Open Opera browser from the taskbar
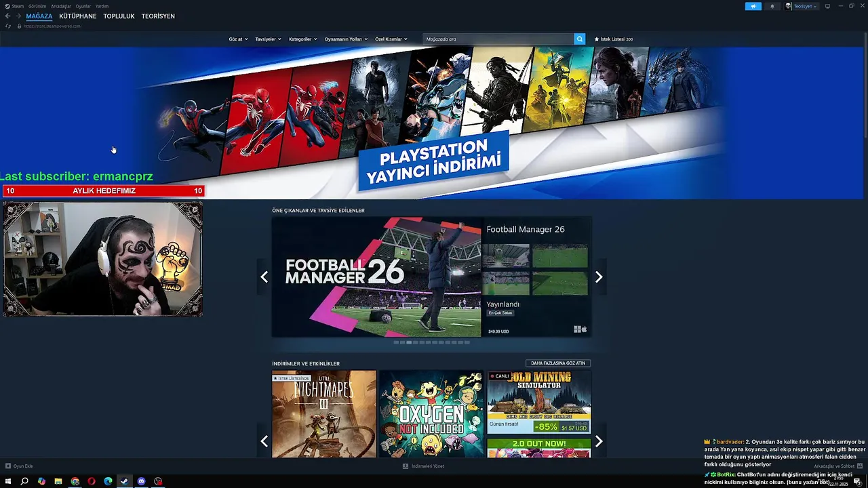 tap(92, 481)
